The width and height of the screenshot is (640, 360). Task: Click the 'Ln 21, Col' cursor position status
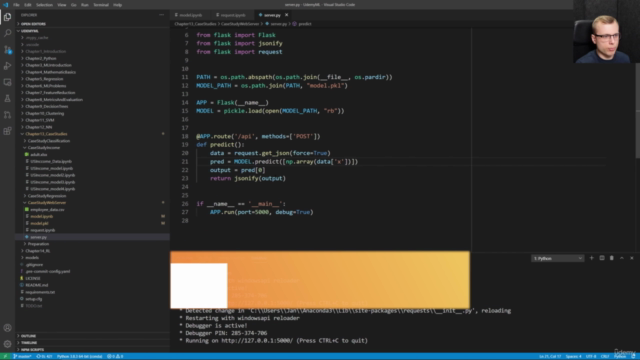[550, 356]
